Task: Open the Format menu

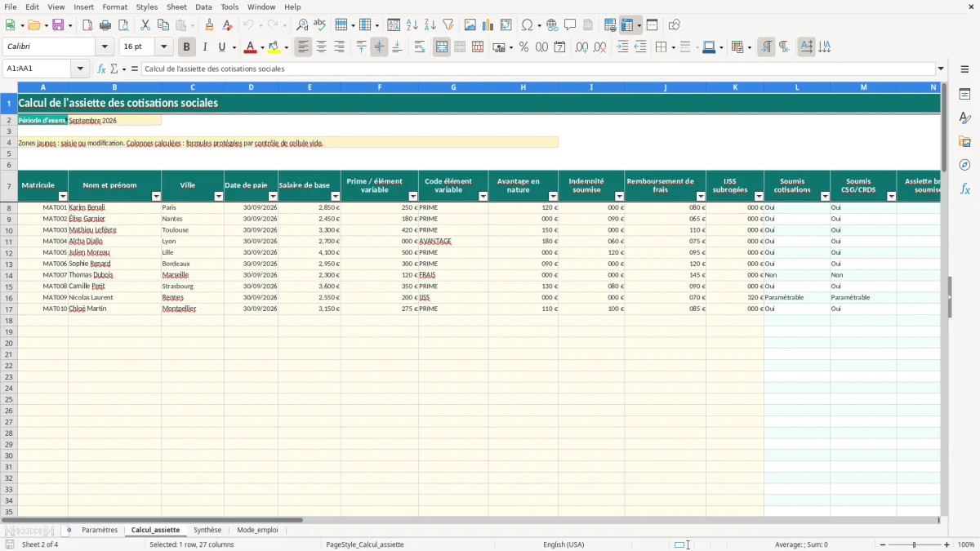Action: 114,7
